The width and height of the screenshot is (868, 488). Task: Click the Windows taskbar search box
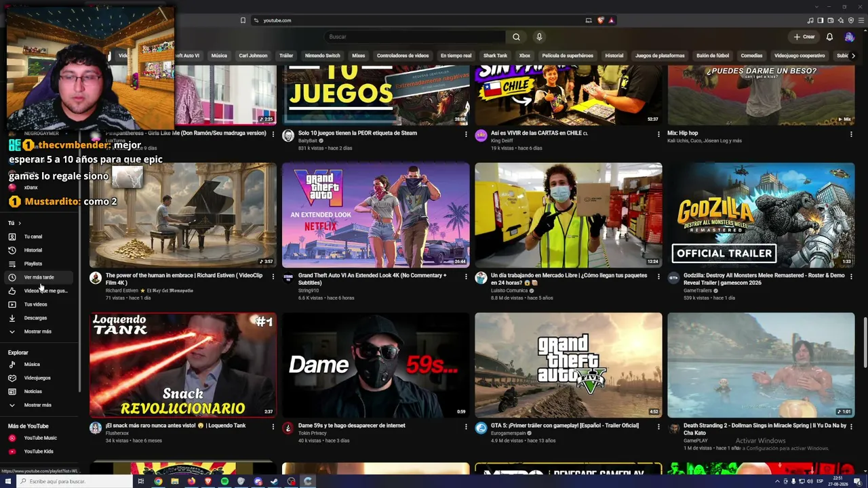point(75,481)
